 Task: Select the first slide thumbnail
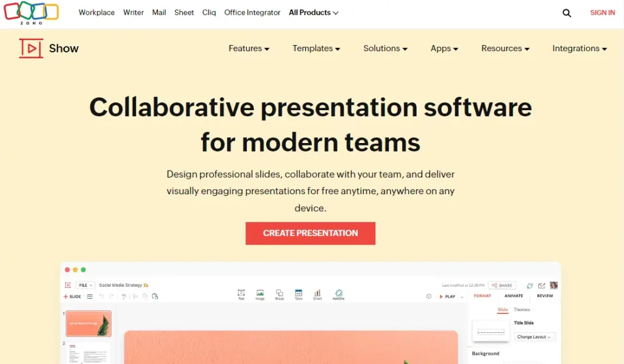tap(88, 323)
